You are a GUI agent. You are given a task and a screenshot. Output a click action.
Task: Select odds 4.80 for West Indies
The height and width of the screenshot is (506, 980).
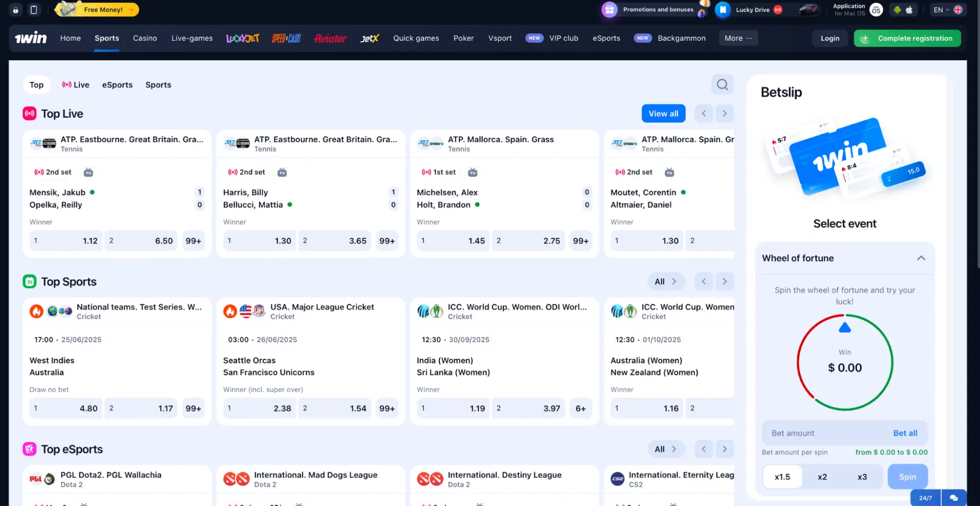tap(66, 408)
